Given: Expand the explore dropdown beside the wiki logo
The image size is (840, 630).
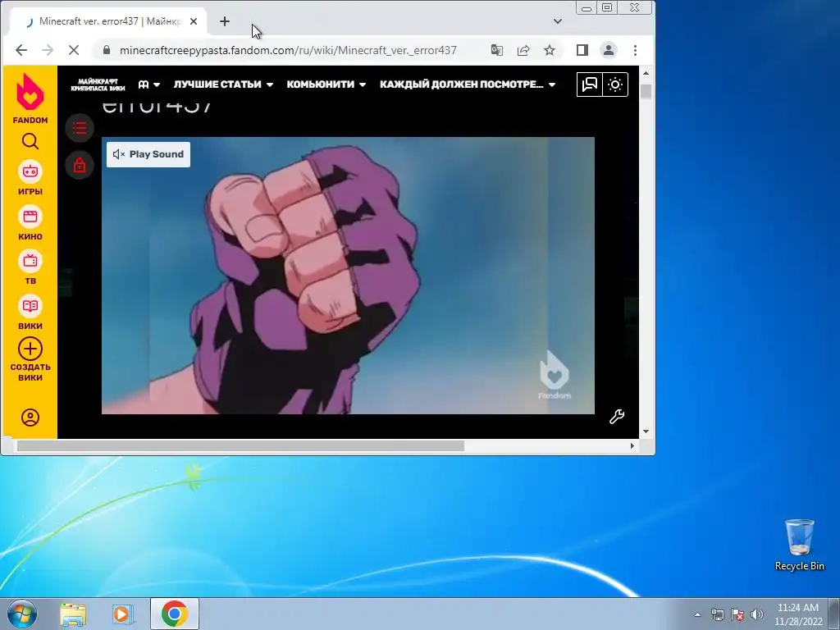Looking at the screenshot, I should (149, 84).
